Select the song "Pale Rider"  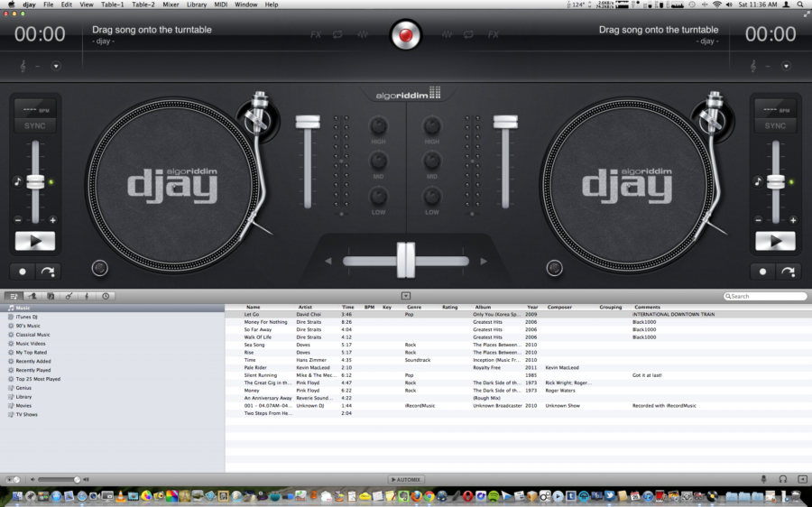[x=255, y=367]
